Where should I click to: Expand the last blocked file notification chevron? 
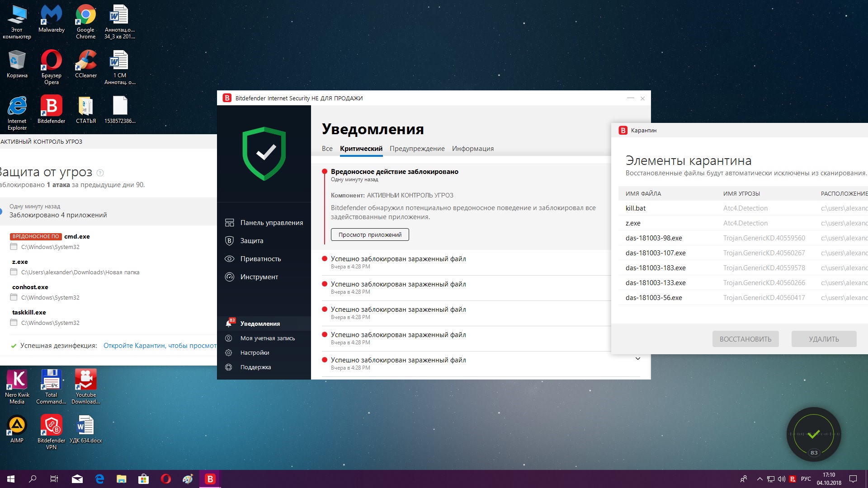coord(638,359)
